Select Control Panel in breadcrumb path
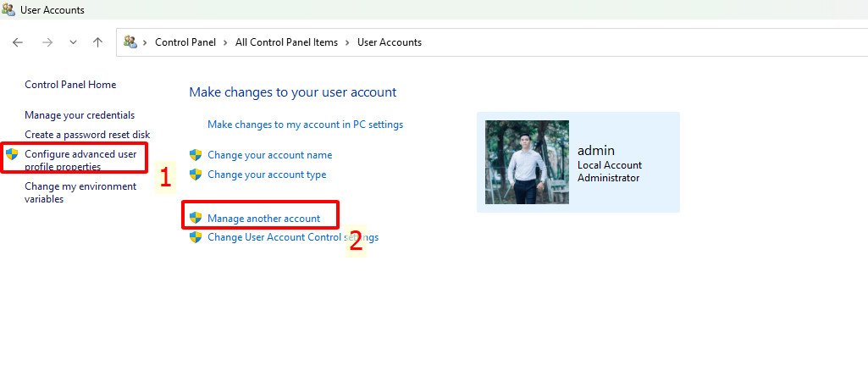This screenshot has width=868, height=366. [x=185, y=42]
